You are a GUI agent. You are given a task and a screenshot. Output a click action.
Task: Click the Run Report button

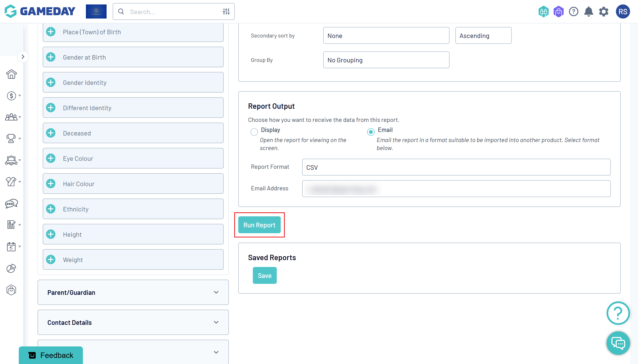(x=259, y=225)
